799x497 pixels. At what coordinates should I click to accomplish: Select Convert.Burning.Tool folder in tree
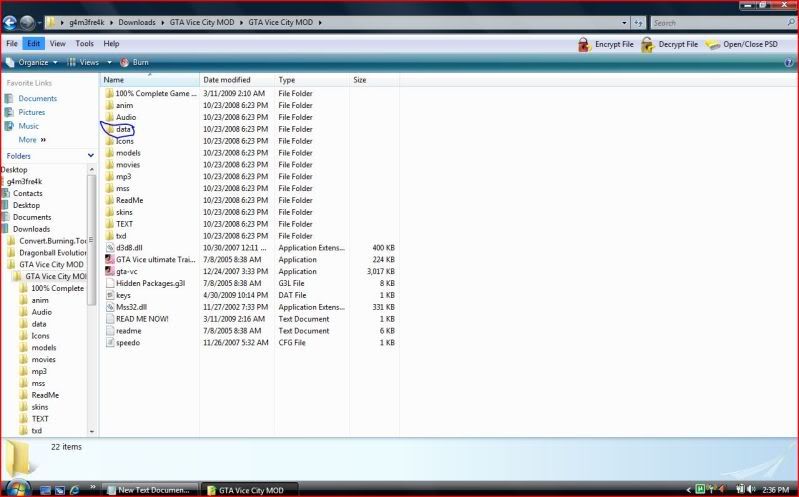[47, 241]
